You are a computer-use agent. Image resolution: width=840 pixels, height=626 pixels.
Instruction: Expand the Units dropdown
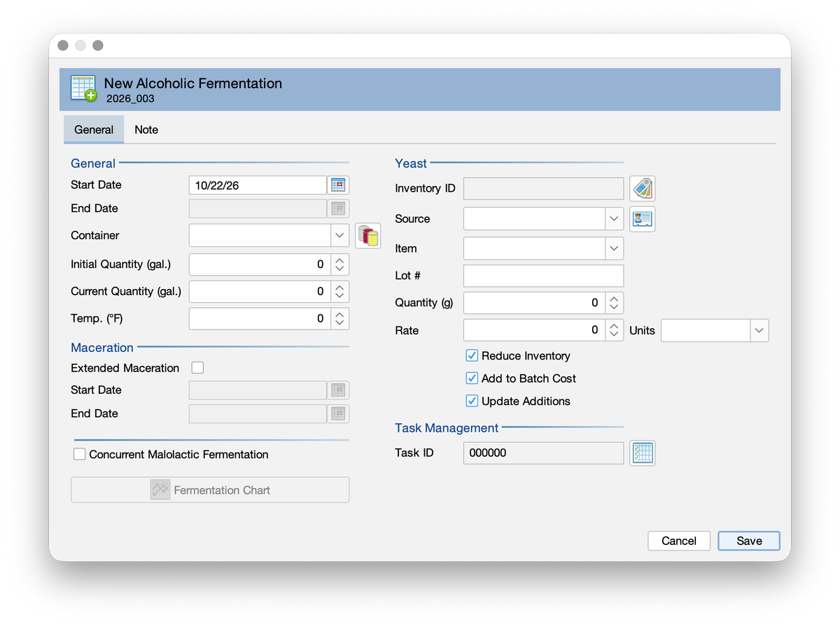(x=759, y=331)
